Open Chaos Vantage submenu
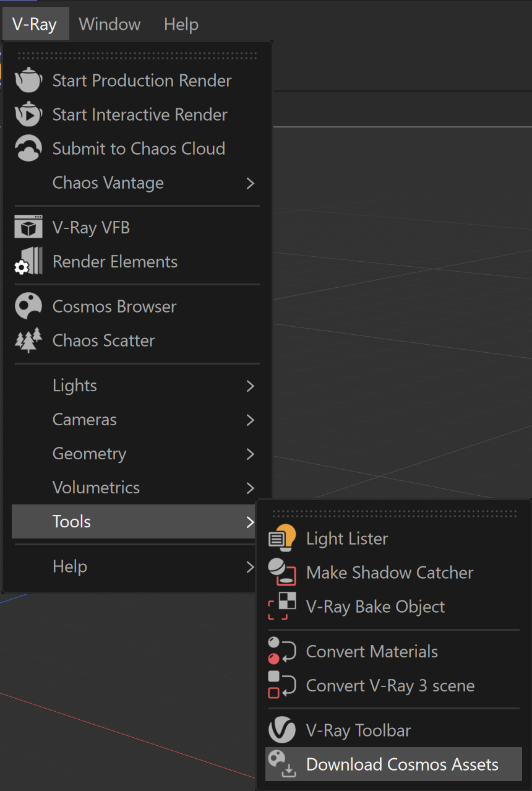The image size is (532, 791). click(136, 183)
